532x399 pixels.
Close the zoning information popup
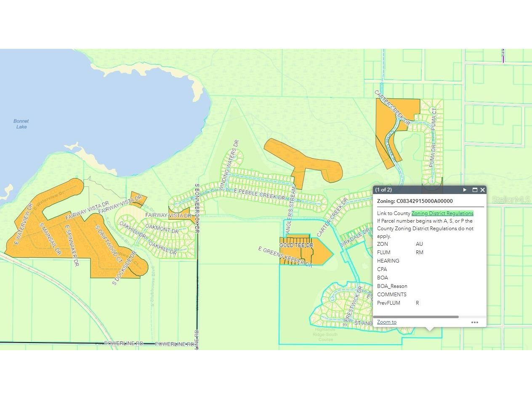pos(482,190)
